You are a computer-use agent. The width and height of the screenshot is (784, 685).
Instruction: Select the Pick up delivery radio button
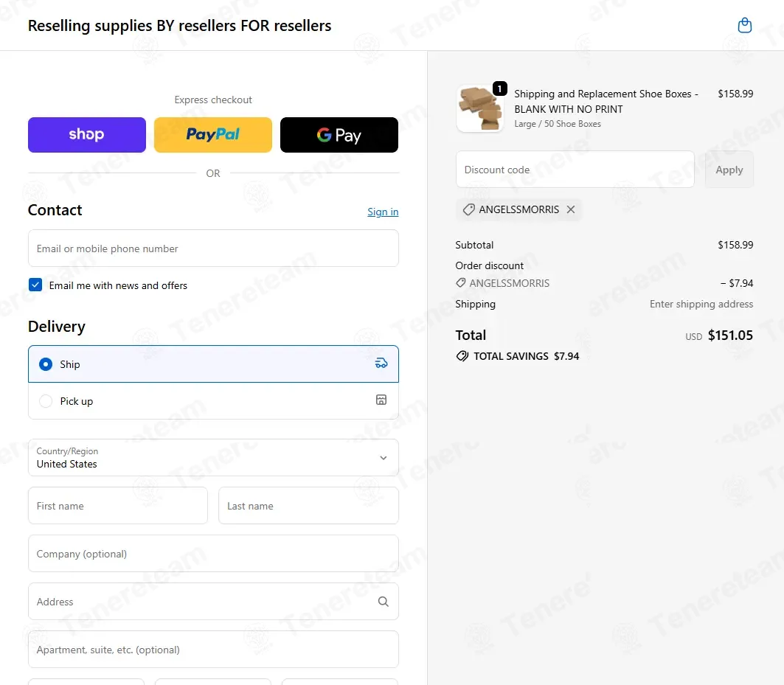tap(46, 401)
